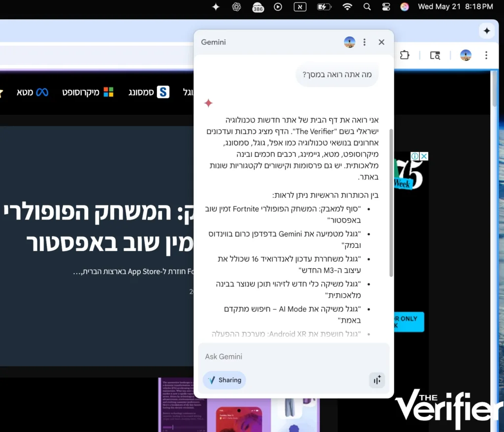
Task: Click the Gemini response scrollbar
Action: point(391,203)
